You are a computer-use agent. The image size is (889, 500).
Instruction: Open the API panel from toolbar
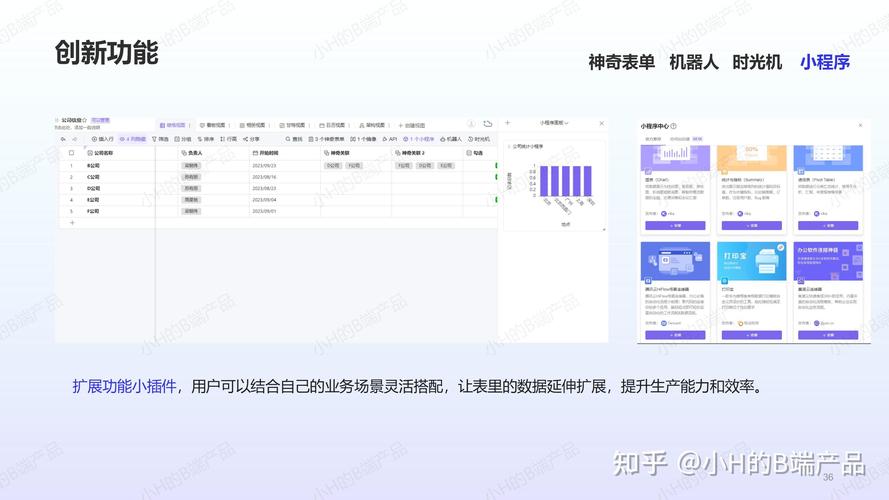[390, 139]
